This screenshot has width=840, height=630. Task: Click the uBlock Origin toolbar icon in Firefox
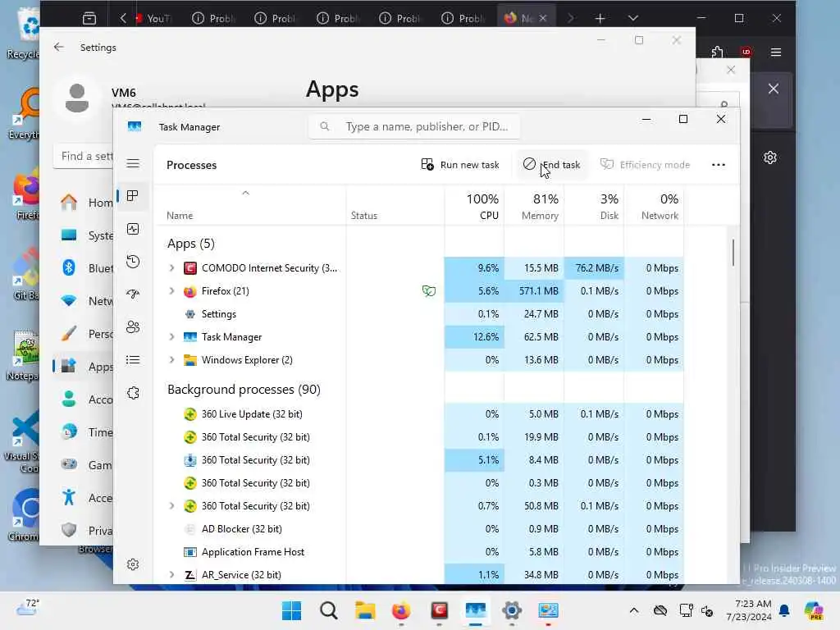[x=746, y=52]
